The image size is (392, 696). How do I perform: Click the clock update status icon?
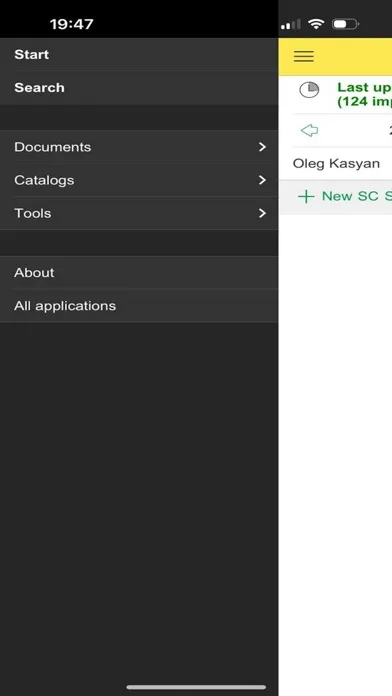tap(309, 90)
